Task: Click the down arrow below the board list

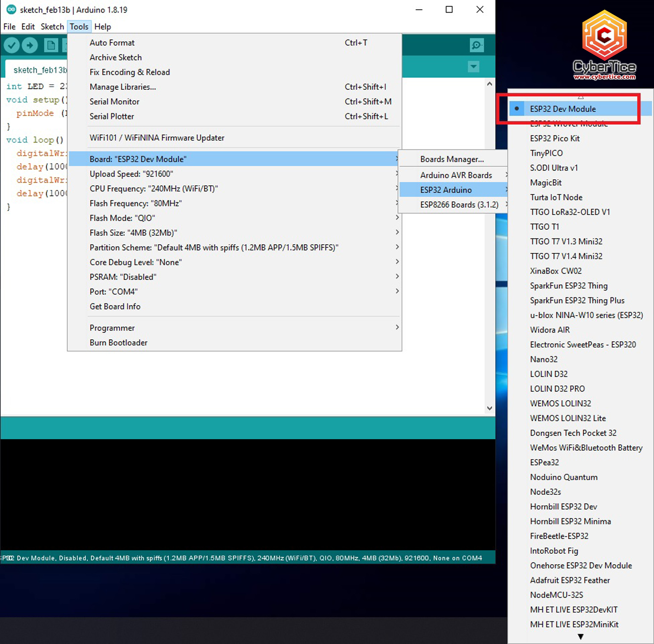Action: (x=580, y=637)
